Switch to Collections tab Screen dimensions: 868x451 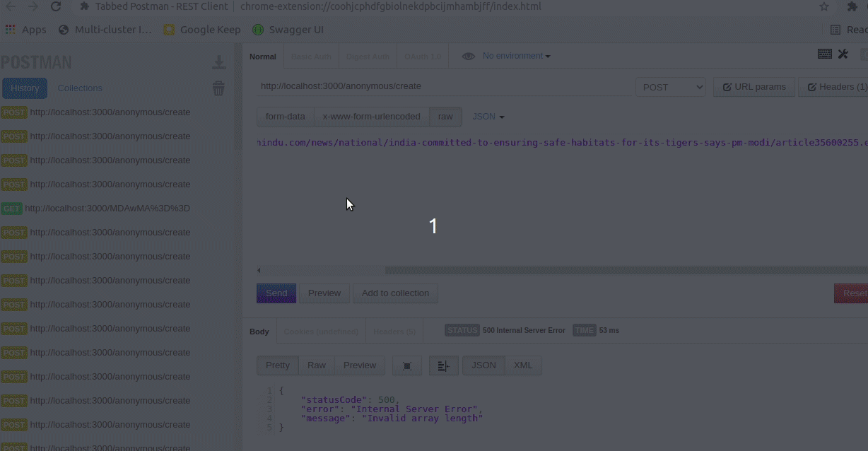(x=80, y=88)
